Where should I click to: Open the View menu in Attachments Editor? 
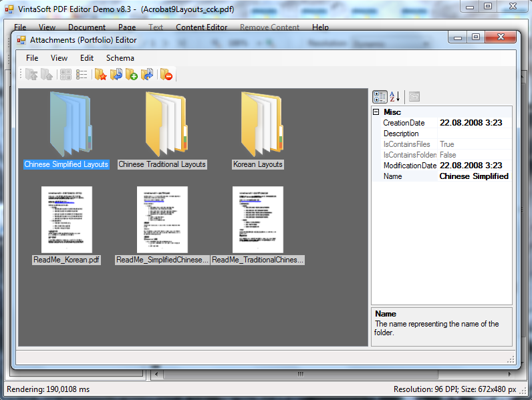pos(59,58)
